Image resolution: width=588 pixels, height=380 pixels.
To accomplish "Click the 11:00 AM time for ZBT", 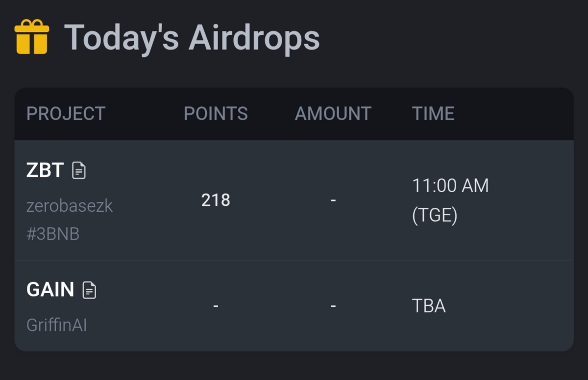I will click(x=450, y=186).
